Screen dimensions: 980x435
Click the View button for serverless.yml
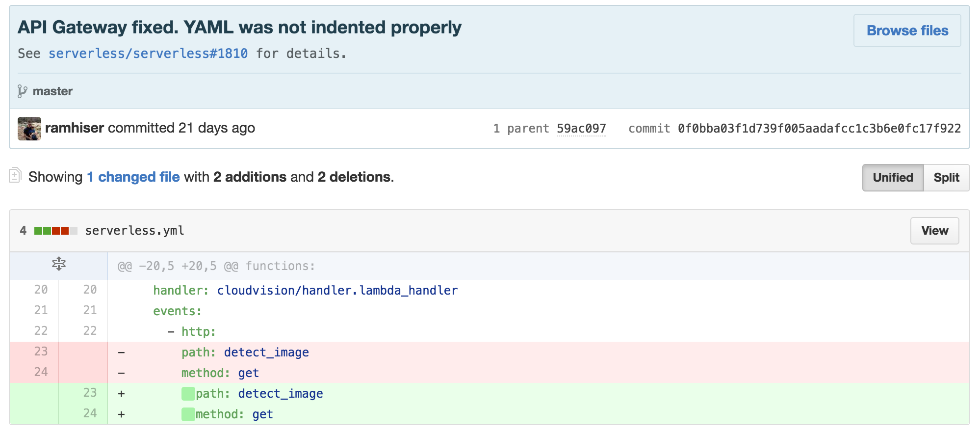(x=934, y=231)
